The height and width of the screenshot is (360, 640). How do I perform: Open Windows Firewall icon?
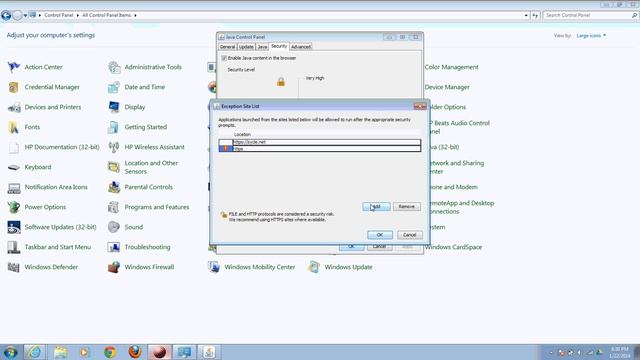point(114,267)
